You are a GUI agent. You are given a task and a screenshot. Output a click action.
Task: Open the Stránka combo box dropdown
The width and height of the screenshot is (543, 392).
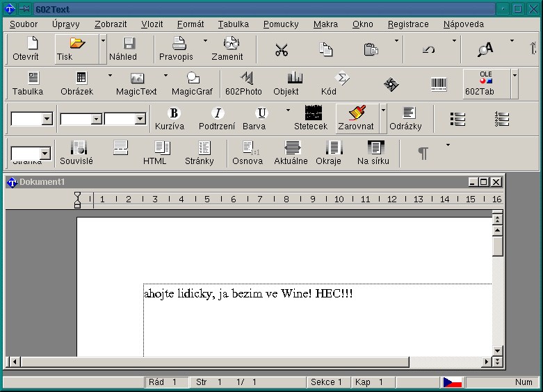pyautogui.click(x=44, y=154)
